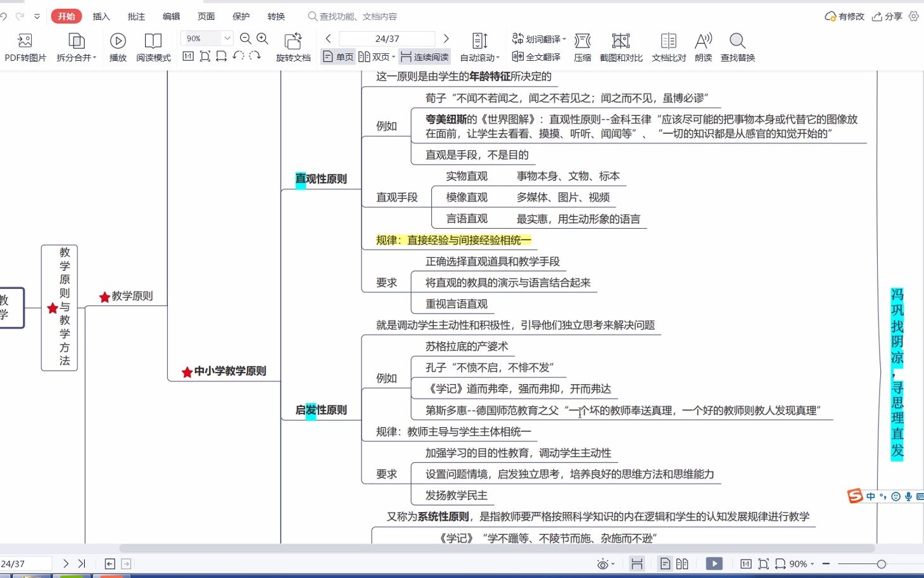The image size is (924, 578).
Task: Click the PDF转图片 icon
Action: 25,41
